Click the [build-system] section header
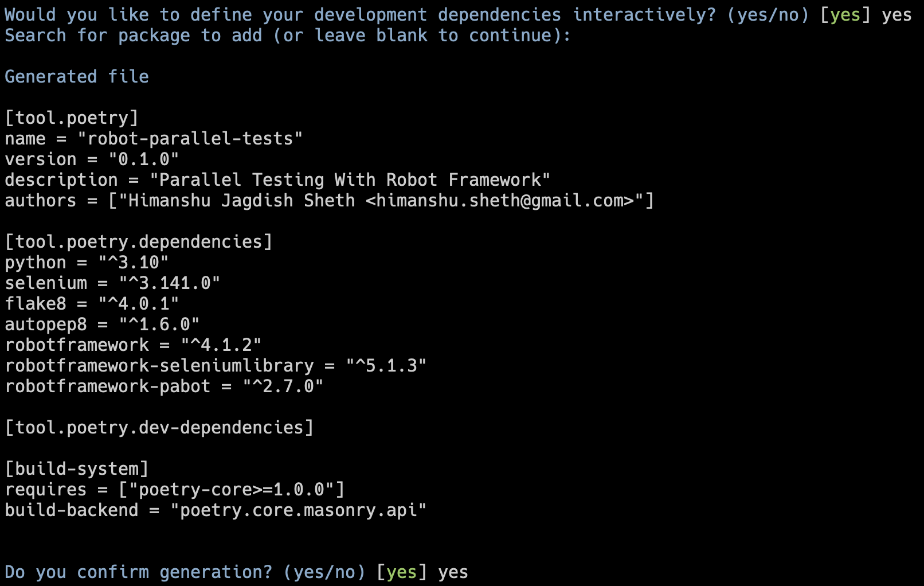 77,469
